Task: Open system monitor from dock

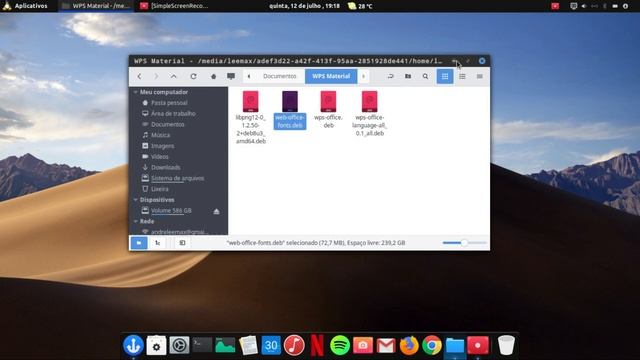Action: [225, 345]
